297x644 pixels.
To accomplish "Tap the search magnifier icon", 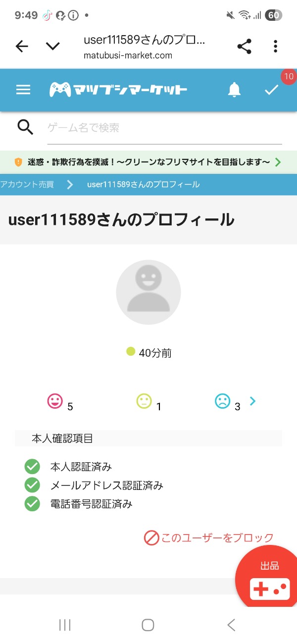I will tap(25, 128).
